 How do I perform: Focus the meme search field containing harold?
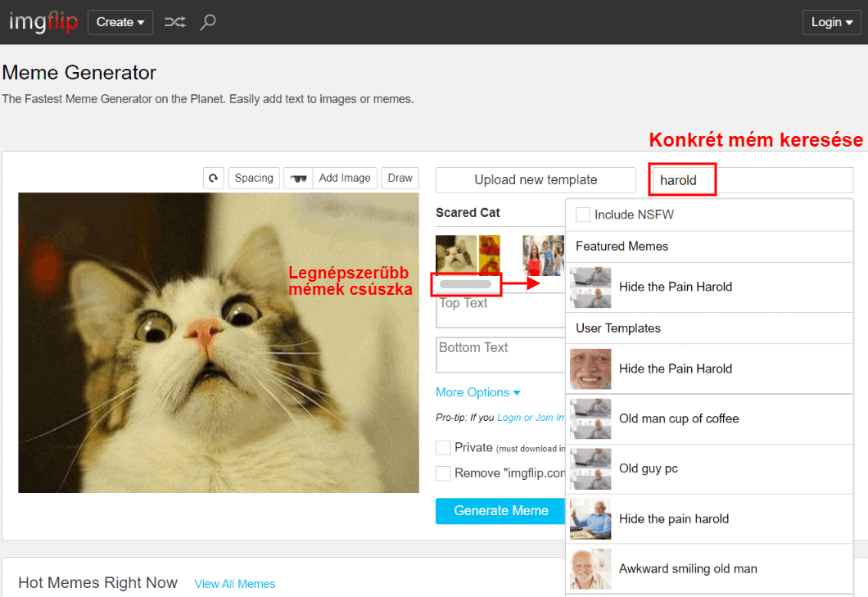pyautogui.click(x=749, y=180)
